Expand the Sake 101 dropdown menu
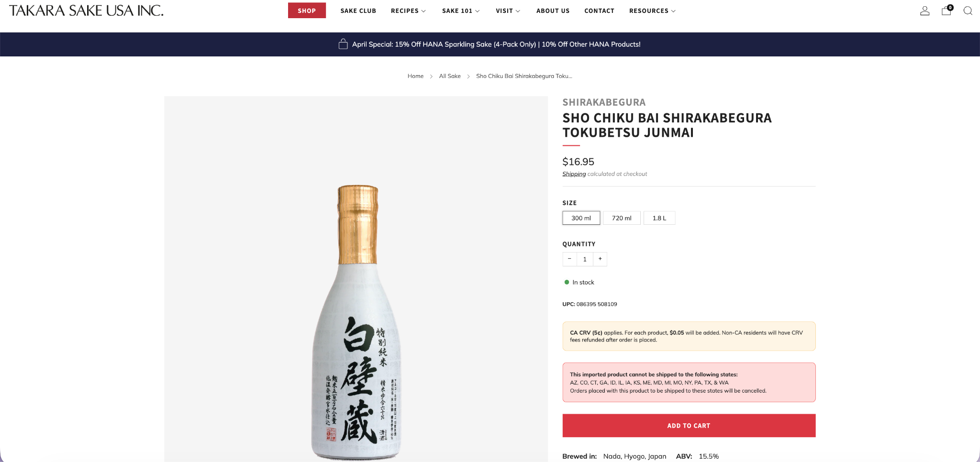 [x=460, y=11]
